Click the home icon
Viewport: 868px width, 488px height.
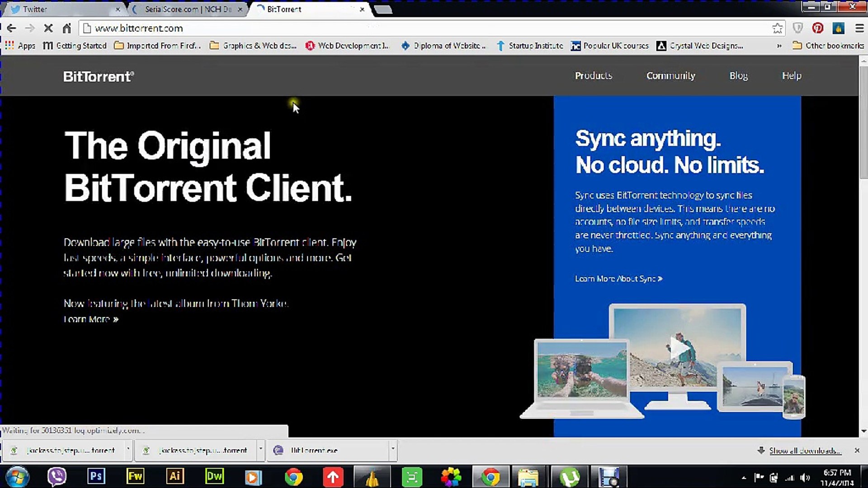tap(66, 28)
